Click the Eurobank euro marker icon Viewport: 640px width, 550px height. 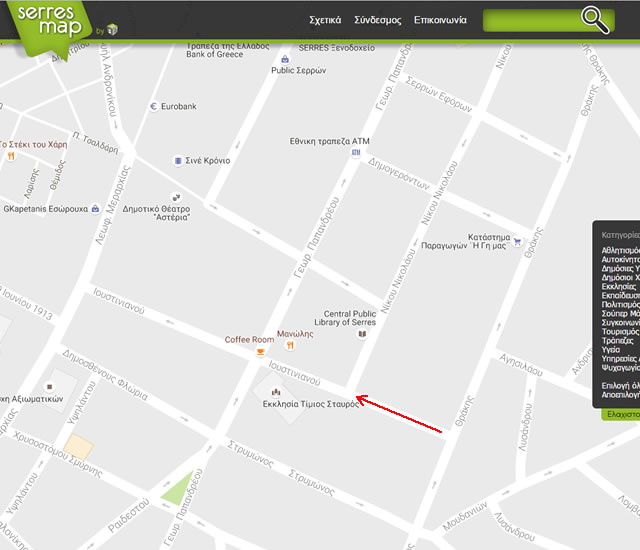[153, 106]
